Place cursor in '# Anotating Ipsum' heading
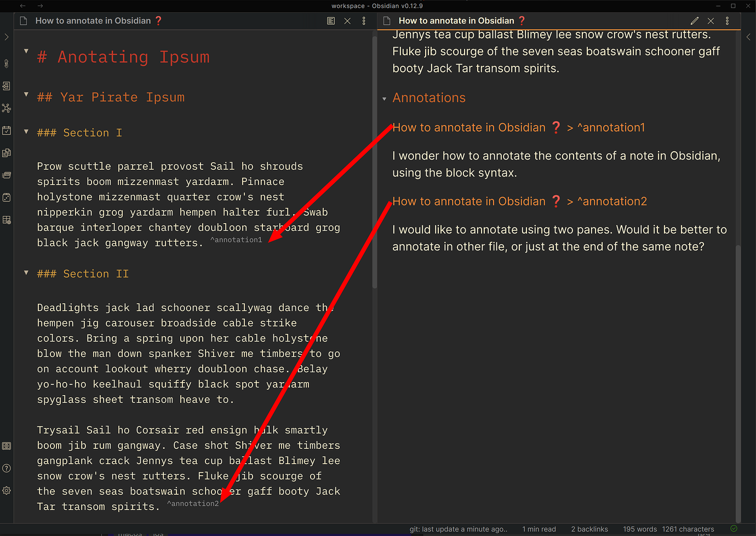 123,57
